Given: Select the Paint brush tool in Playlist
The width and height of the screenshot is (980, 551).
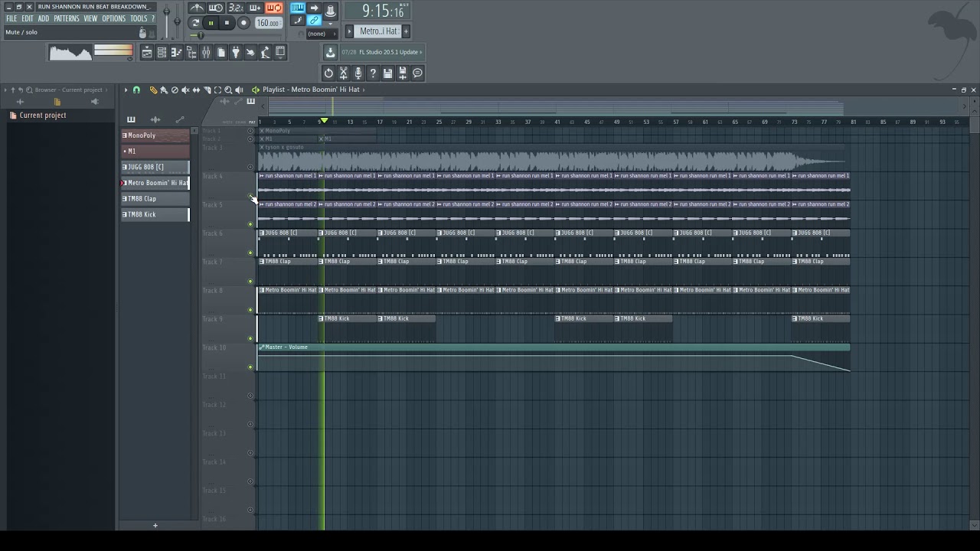Looking at the screenshot, I should pyautogui.click(x=163, y=90).
